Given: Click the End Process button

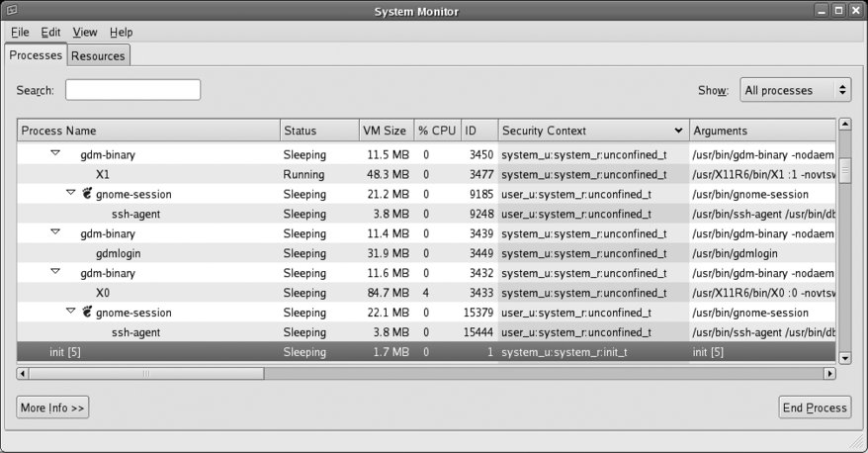Looking at the screenshot, I should (815, 408).
